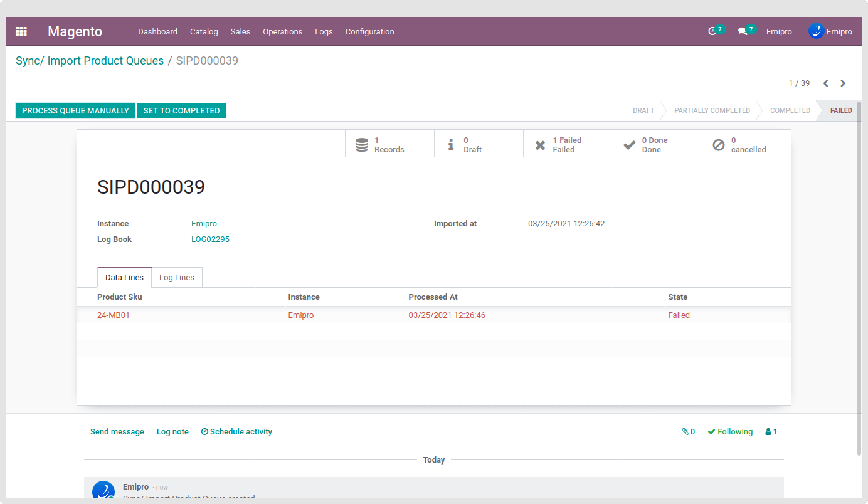Go to previous record arrow
This screenshot has width=868, height=504.
pyautogui.click(x=826, y=83)
